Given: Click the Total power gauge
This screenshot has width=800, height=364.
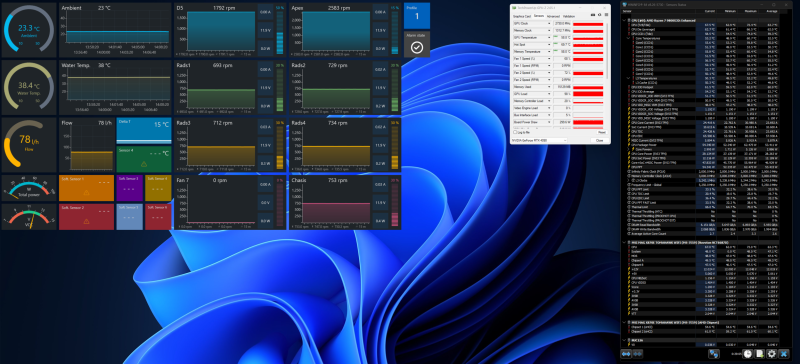Looking at the screenshot, I should (29, 188).
